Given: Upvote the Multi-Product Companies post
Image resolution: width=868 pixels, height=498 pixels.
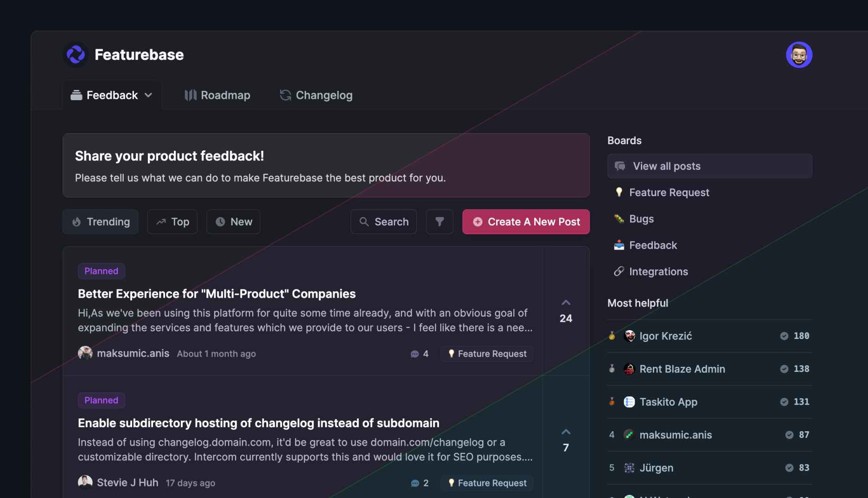Looking at the screenshot, I should pos(566,303).
